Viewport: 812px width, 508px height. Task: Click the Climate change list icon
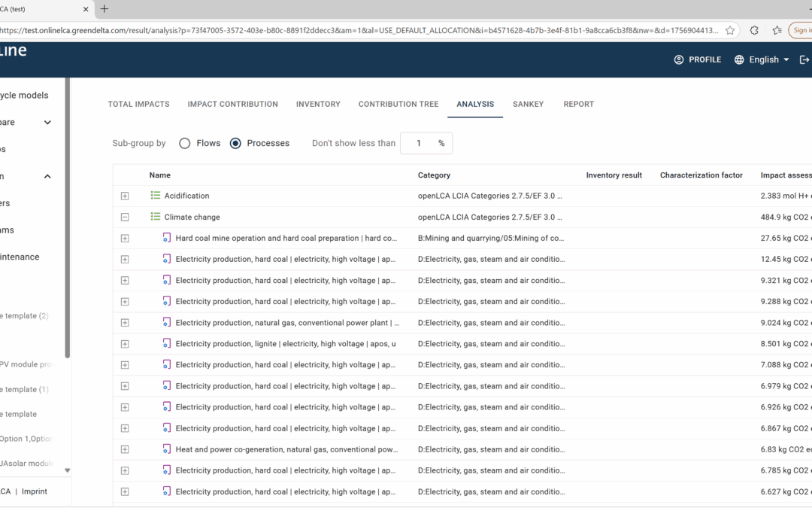[156, 217]
